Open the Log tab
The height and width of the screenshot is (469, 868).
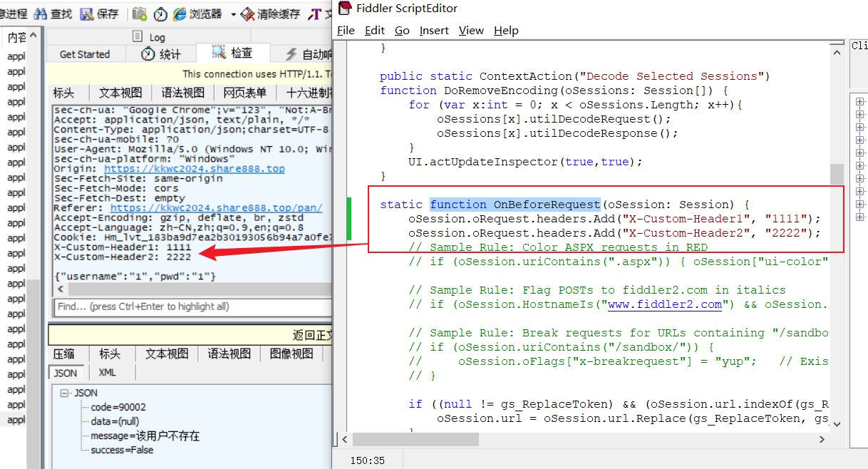[x=148, y=37]
